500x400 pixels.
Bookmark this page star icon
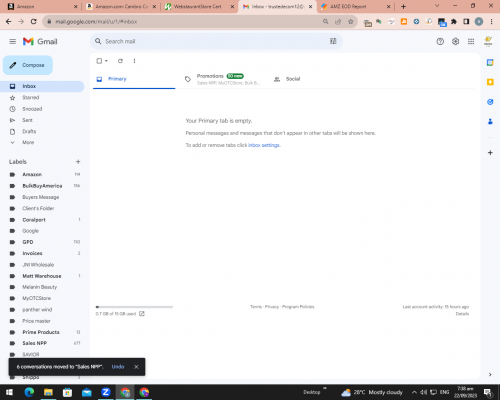[351, 22]
